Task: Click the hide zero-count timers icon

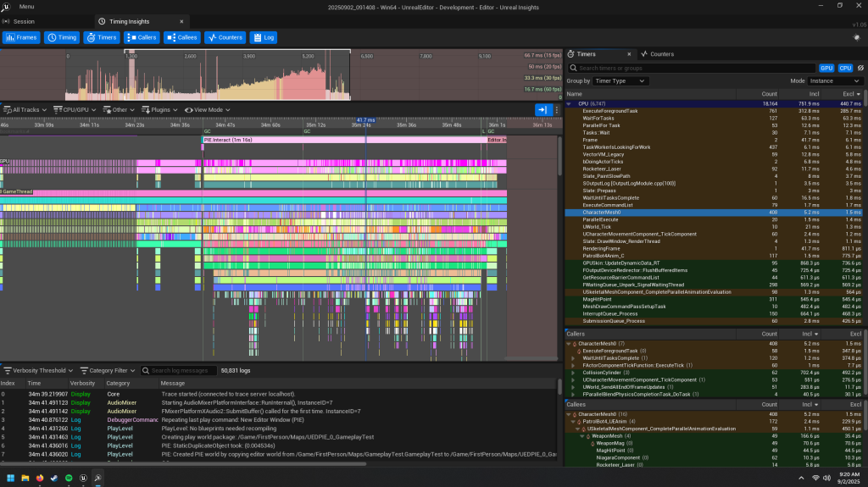Action: point(861,68)
